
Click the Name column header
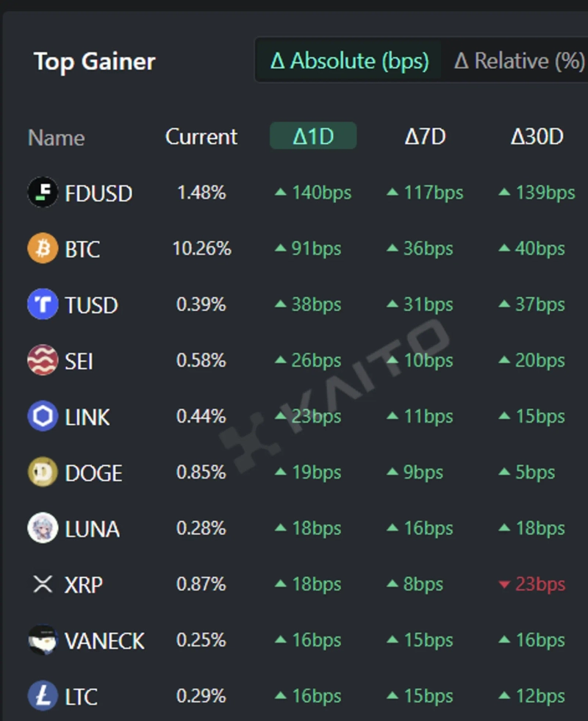click(x=56, y=138)
